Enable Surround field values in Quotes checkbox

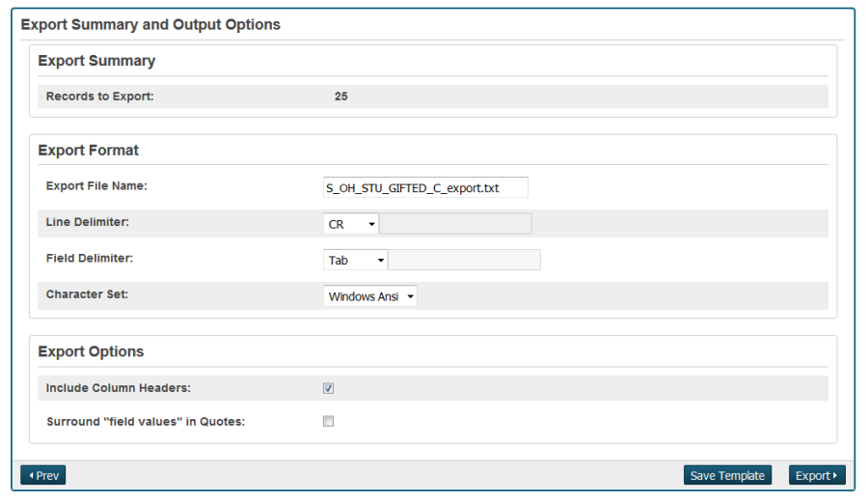tap(328, 422)
